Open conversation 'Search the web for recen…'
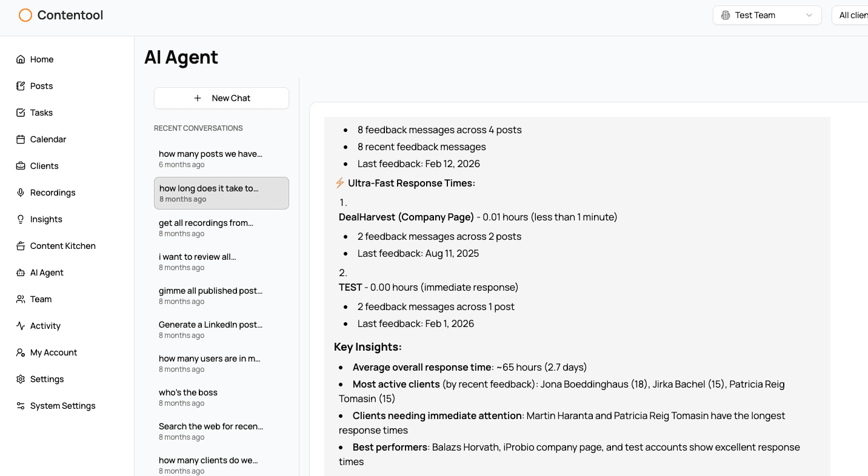Screen dimensions: 868x476 coord(221,431)
